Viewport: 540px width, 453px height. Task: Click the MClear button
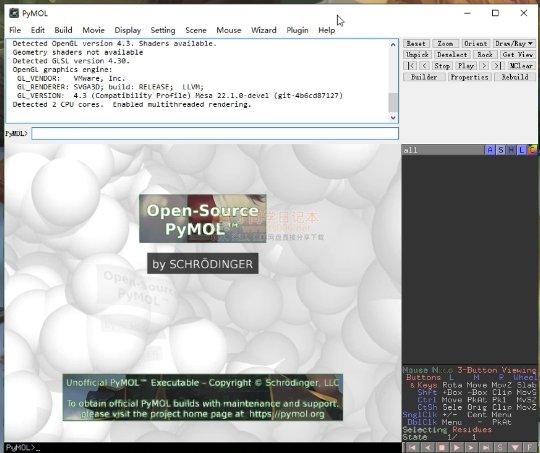[520, 65]
